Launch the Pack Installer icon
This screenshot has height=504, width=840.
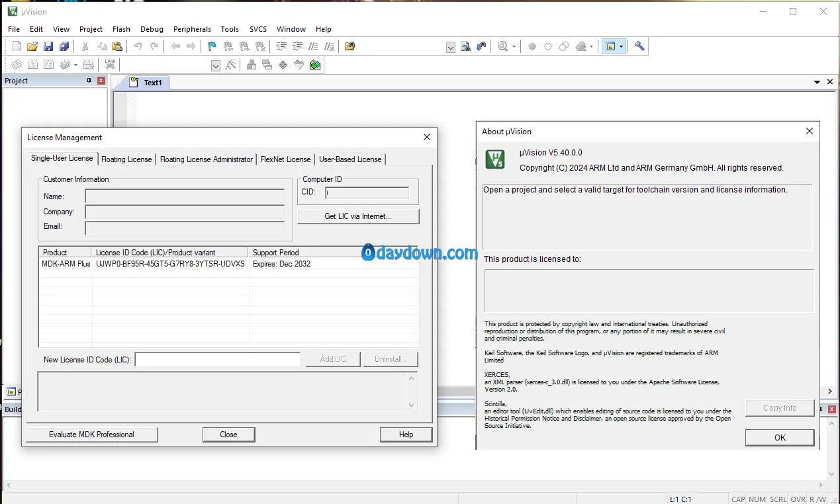315,65
